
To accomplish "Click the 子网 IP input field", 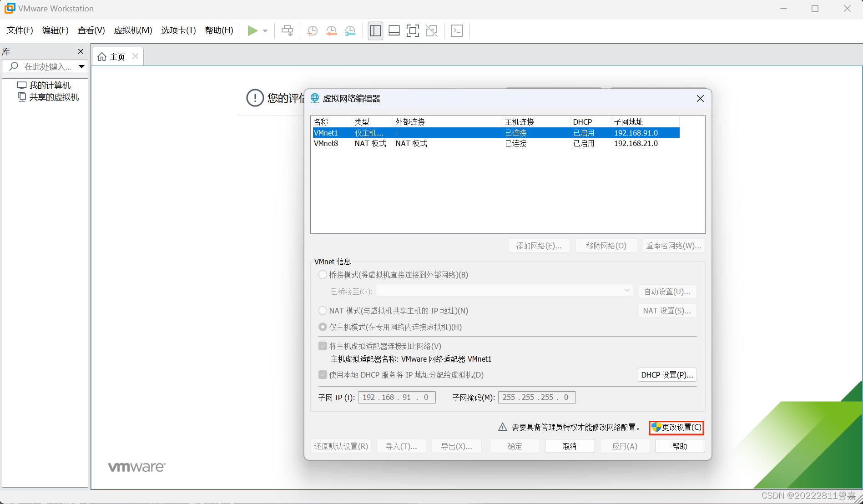I will 397,397.
